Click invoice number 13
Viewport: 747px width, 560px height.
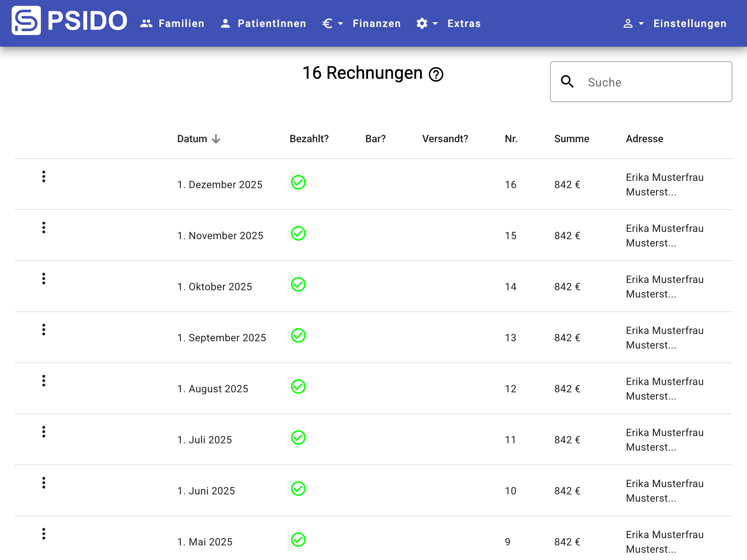click(x=511, y=338)
